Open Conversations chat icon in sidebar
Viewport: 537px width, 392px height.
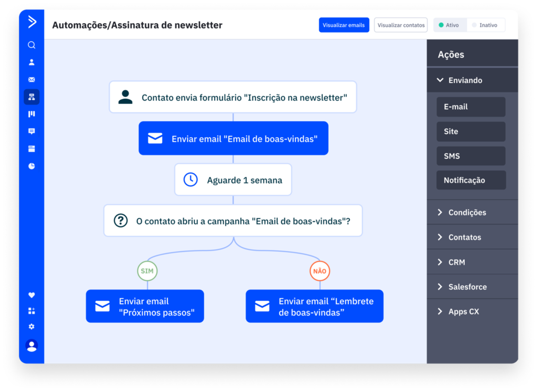[32, 131]
